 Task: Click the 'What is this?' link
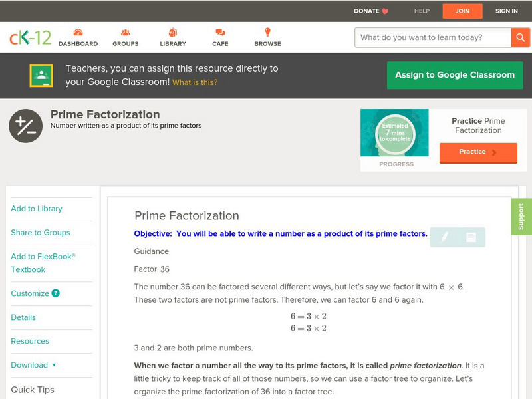coord(195,82)
